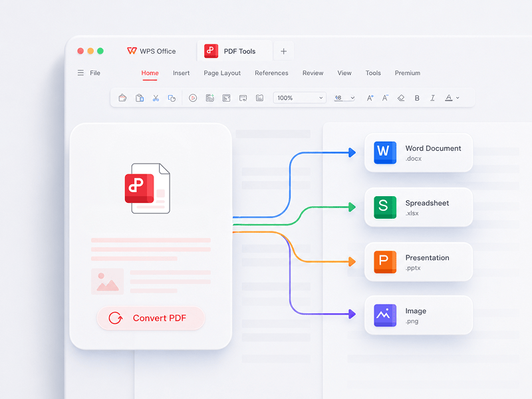532x399 pixels.
Task: Click the paste clipboard icon
Action: pos(140,98)
